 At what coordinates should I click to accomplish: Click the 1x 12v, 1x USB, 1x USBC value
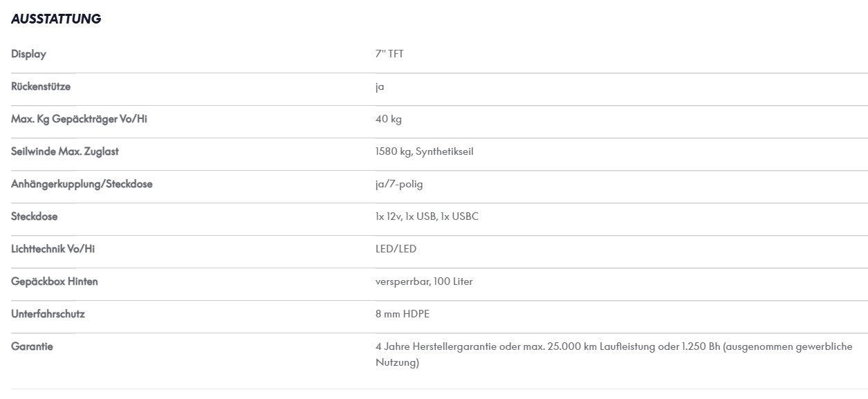pos(427,216)
